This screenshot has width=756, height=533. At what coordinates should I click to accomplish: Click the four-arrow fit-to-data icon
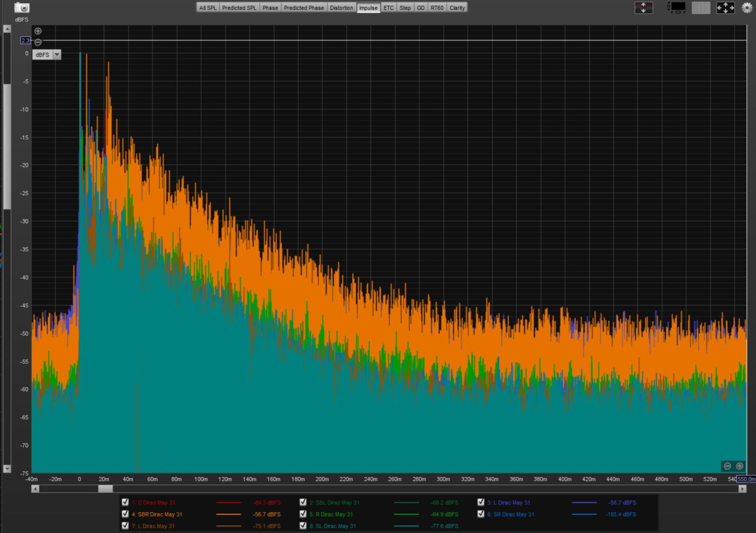[725, 7]
